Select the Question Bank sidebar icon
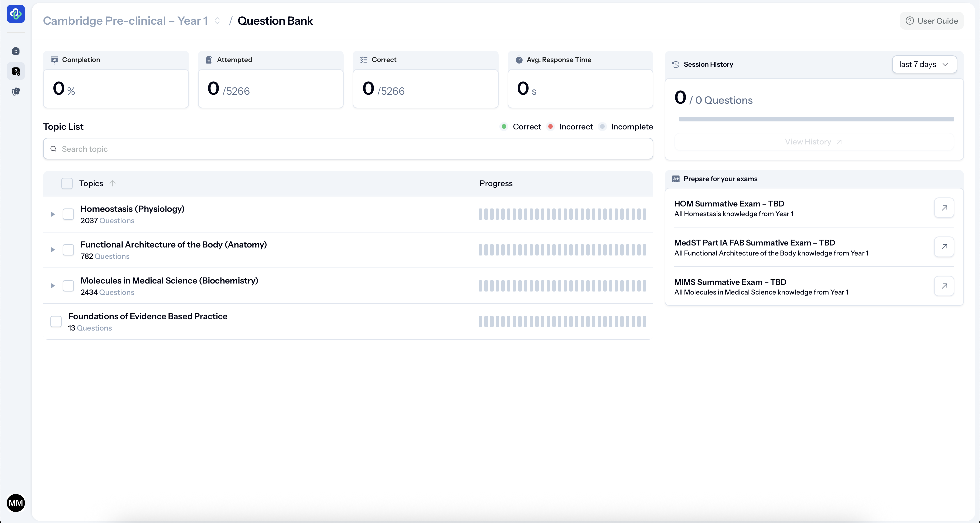 click(16, 71)
